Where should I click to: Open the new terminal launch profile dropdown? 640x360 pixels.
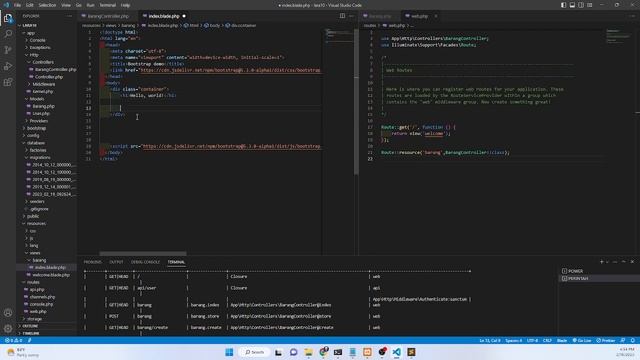pyautogui.click(x=608, y=262)
